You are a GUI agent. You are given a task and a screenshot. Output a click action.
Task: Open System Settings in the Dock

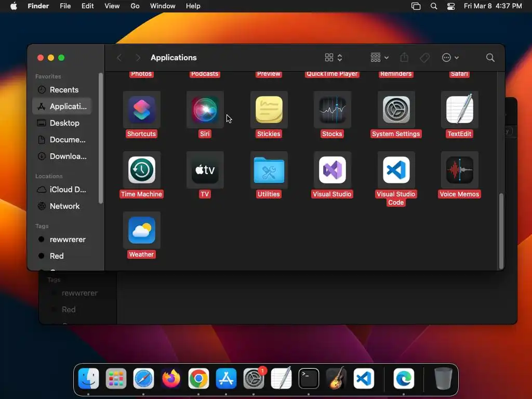254,378
